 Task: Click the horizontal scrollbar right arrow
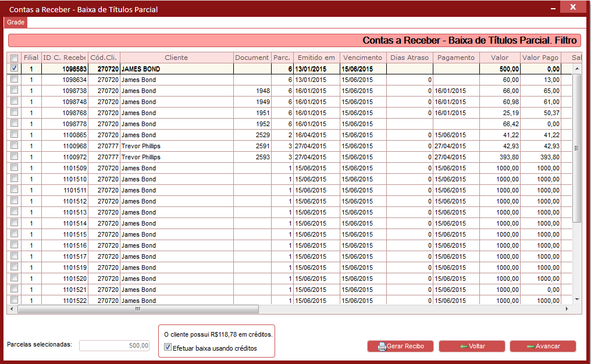click(567, 309)
